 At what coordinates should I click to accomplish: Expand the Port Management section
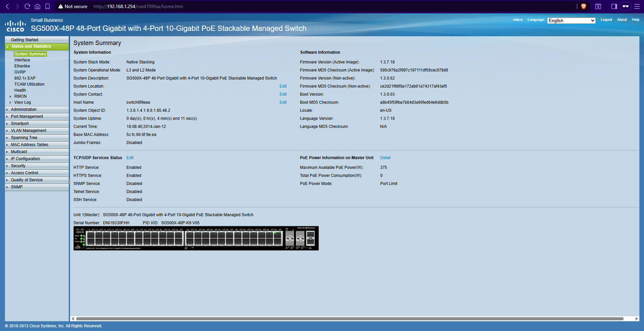pyautogui.click(x=37, y=116)
